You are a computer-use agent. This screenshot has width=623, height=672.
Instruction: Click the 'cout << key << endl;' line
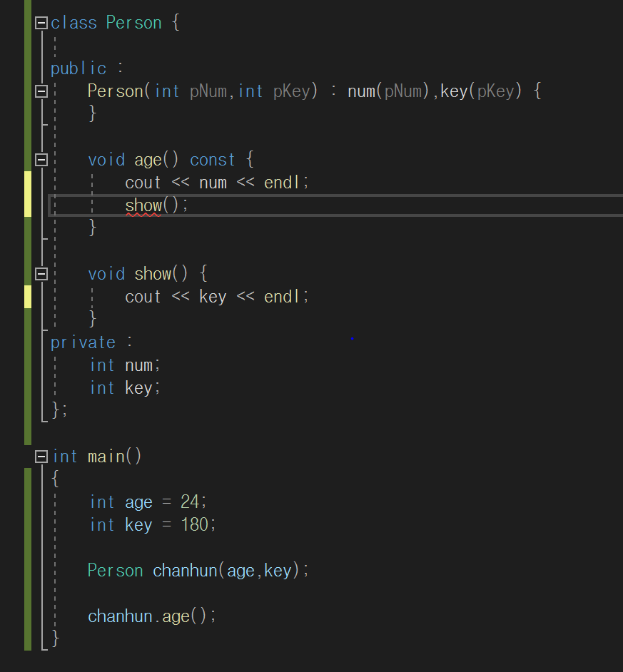coord(216,297)
